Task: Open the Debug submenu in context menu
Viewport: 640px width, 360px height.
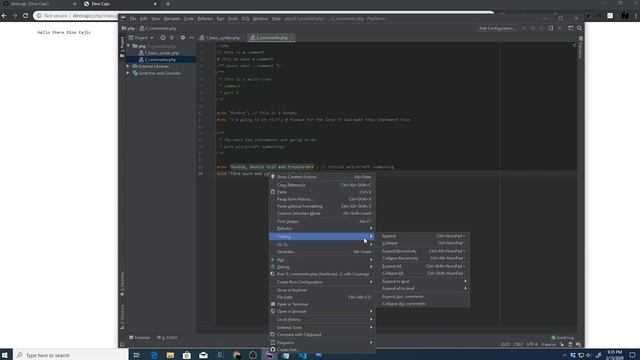Action: click(x=322, y=267)
